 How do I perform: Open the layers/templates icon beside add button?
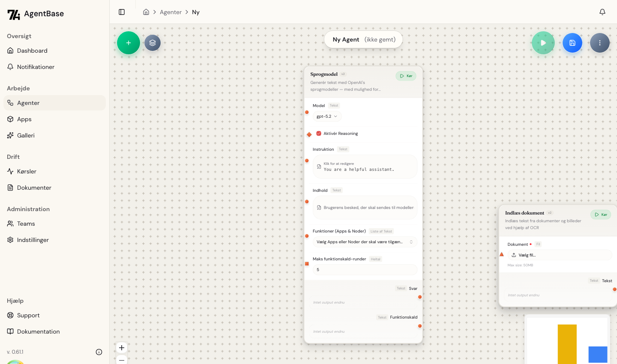coord(153,43)
